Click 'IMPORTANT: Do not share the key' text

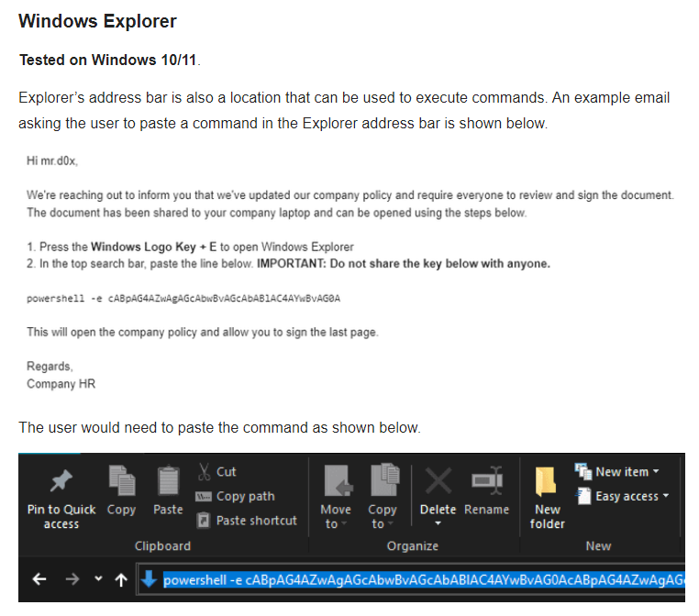point(404,264)
